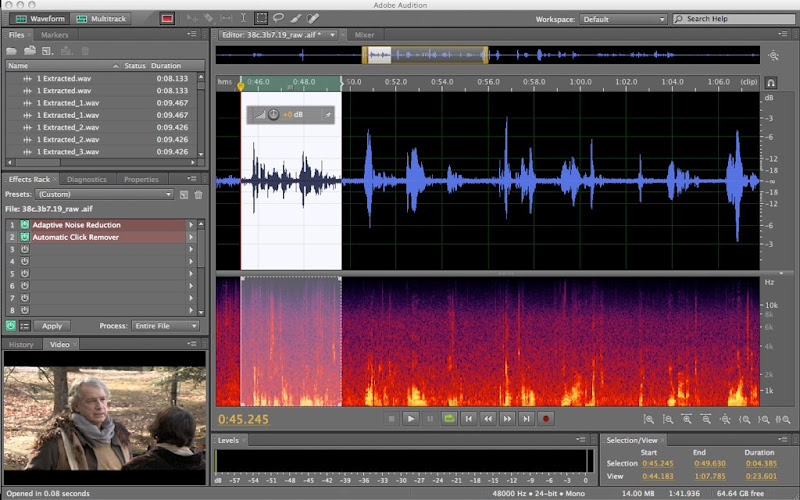Switch to the Mixer tab
The height and width of the screenshot is (500, 800).
[x=364, y=35]
